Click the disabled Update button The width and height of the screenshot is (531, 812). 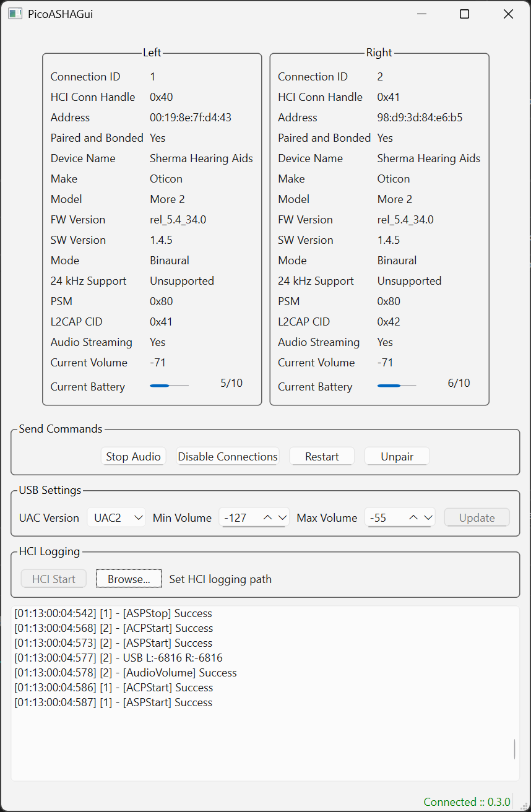point(477,517)
